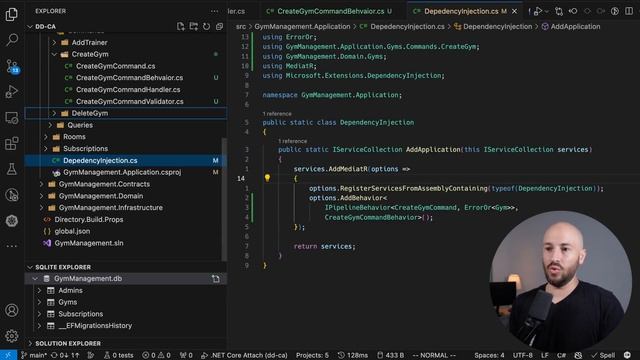Image resolution: width=640 pixels, height=360 pixels.
Task: Open the Extensions view
Action: click(11, 143)
